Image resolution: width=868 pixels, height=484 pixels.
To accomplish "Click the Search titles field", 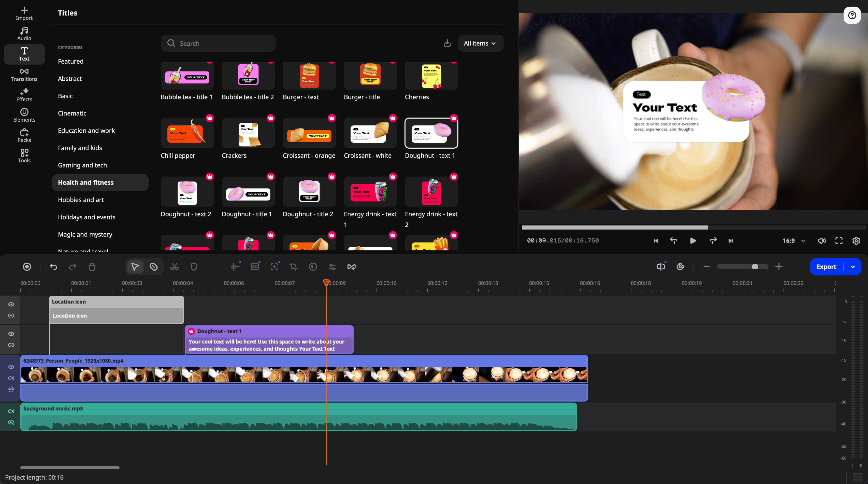I will click(x=218, y=43).
